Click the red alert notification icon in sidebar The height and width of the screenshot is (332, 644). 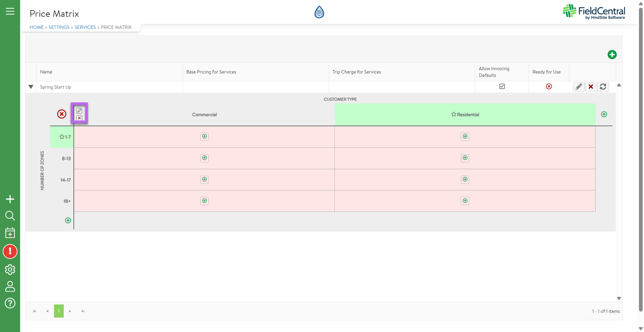pyautogui.click(x=10, y=251)
